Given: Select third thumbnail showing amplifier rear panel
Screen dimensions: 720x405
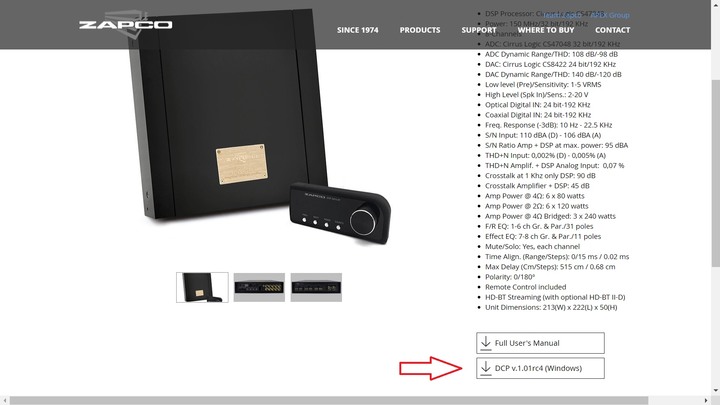Looking at the screenshot, I should point(316,287).
